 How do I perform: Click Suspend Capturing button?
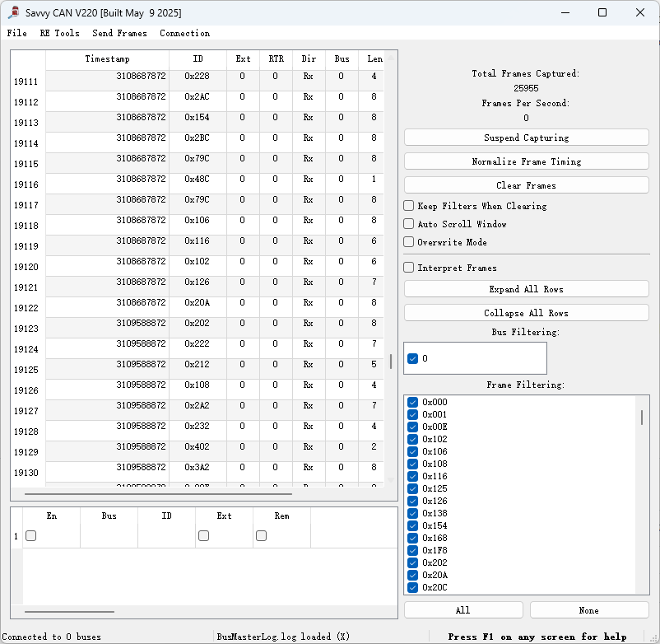[x=526, y=138]
